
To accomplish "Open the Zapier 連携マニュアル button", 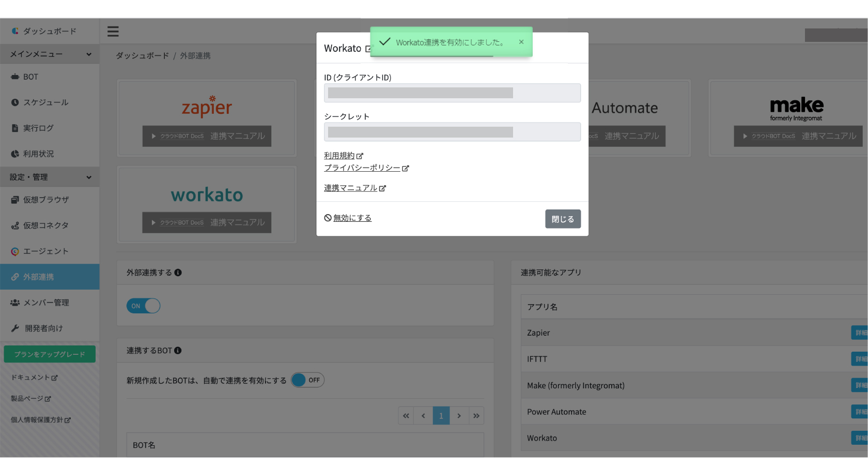I will tap(207, 136).
